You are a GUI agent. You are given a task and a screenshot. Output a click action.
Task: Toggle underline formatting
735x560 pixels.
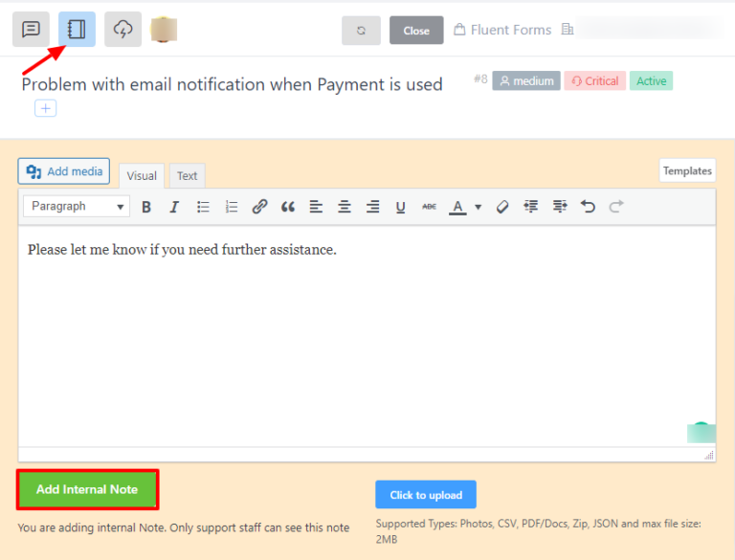coord(400,207)
